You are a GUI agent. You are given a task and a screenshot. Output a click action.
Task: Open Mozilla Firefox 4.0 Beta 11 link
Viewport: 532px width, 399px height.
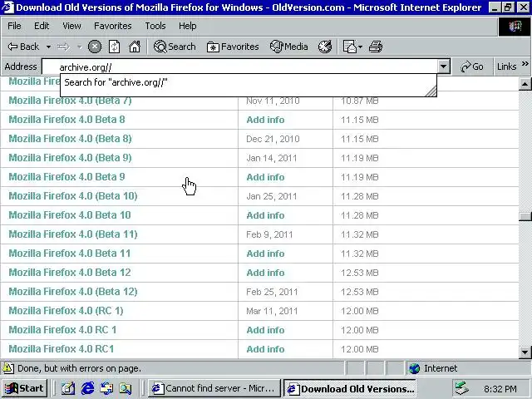70,254
